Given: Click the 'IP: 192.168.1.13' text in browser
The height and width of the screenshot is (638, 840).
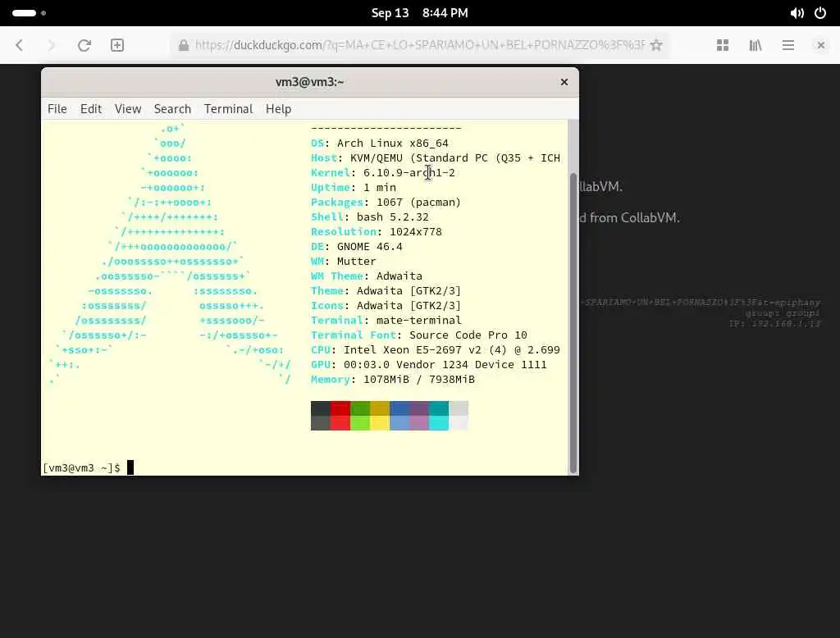Looking at the screenshot, I should (774, 324).
